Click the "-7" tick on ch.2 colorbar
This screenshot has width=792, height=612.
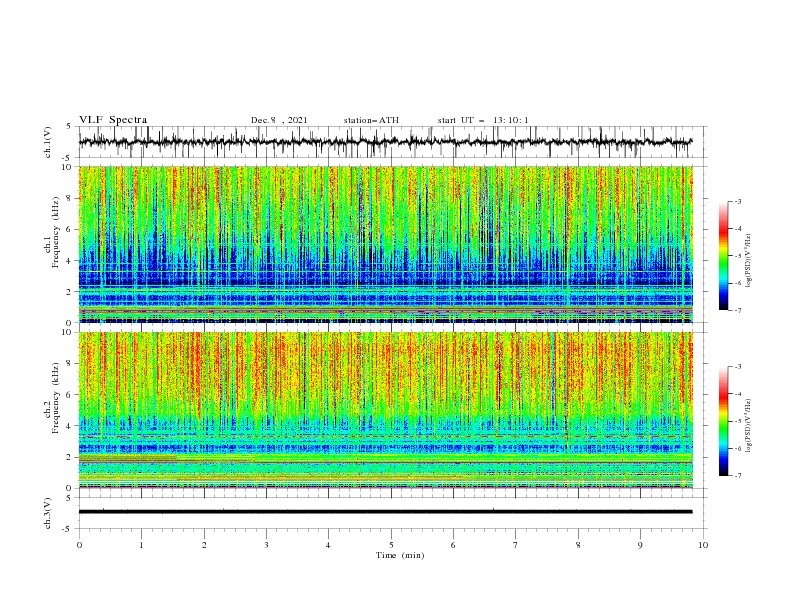point(738,476)
